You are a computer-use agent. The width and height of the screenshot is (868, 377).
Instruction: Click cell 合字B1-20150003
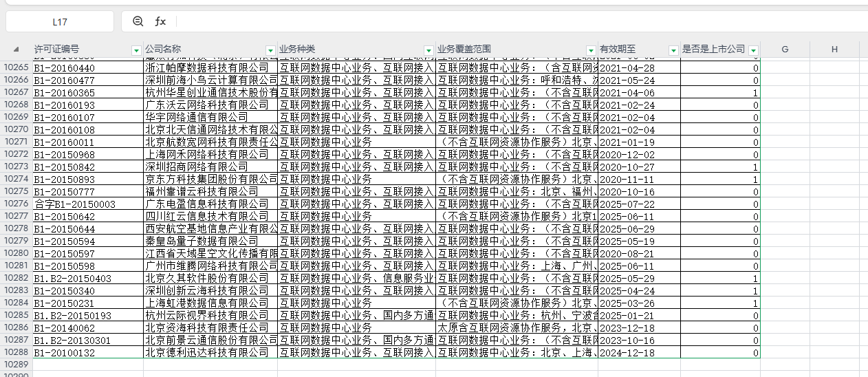88,204
